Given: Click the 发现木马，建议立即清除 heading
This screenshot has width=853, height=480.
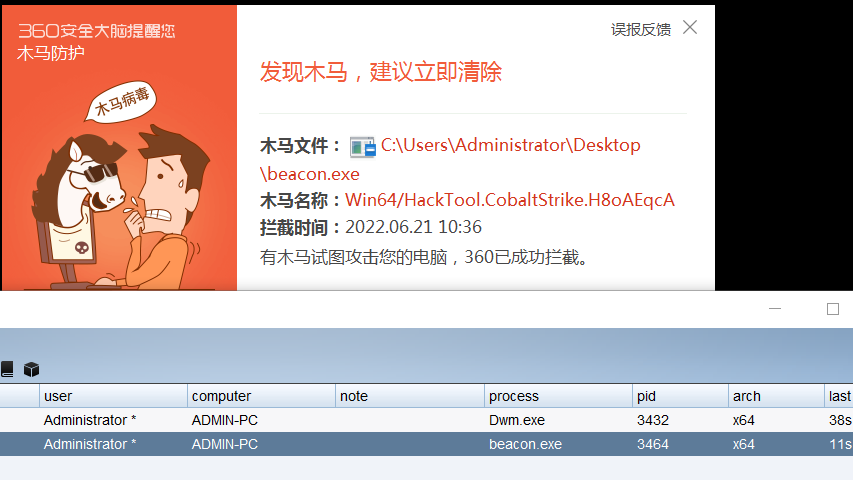Looking at the screenshot, I should click(380, 72).
